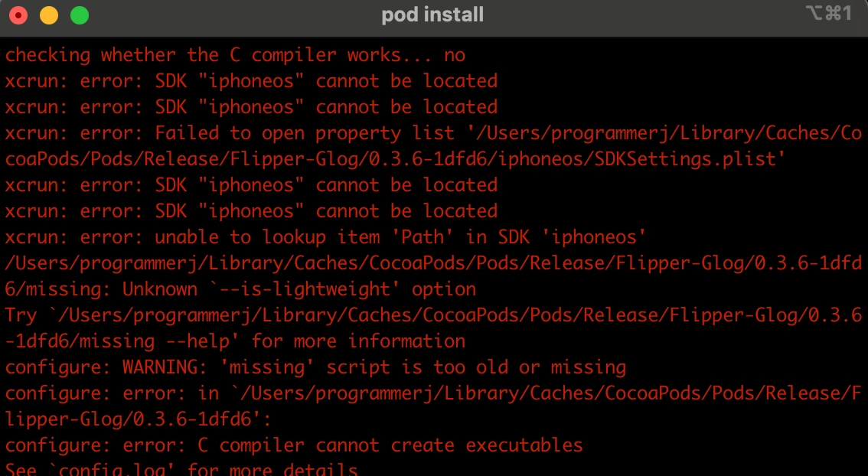Screen dimensions: 868x476
Task: Click the 'pod install' window title
Action: pos(432,15)
